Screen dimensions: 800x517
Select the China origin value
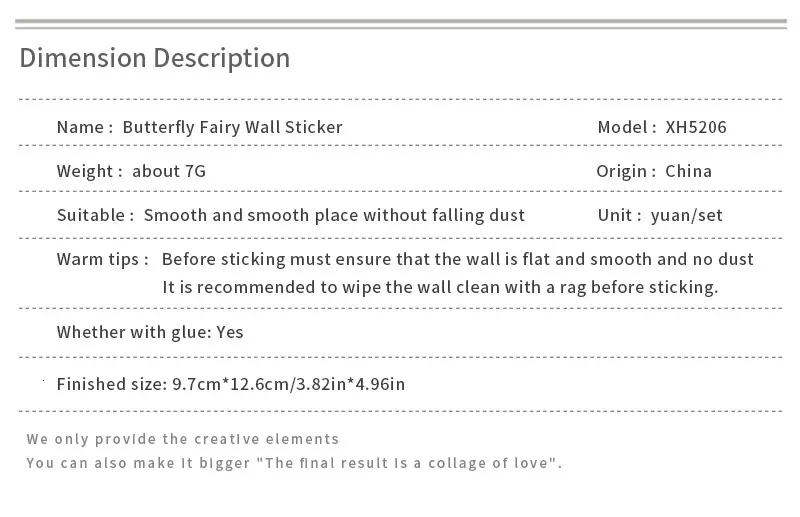click(689, 171)
